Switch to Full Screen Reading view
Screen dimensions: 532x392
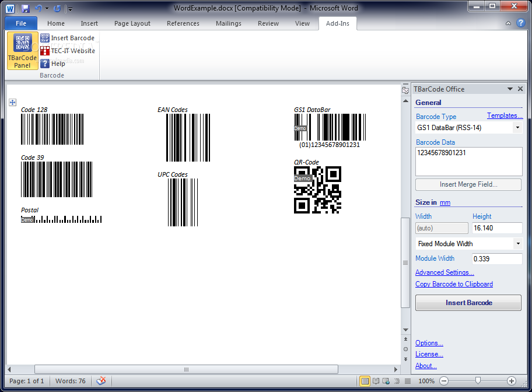(376, 381)
